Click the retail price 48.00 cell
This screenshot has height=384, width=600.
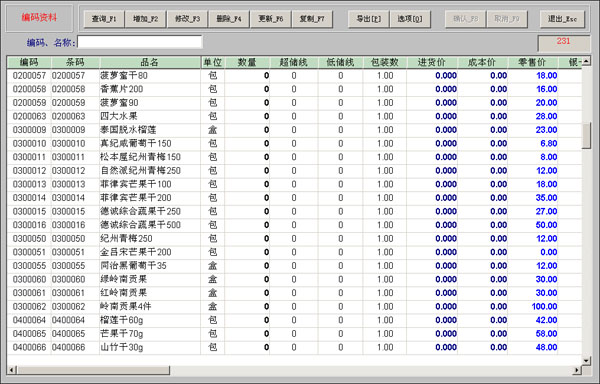533,347
